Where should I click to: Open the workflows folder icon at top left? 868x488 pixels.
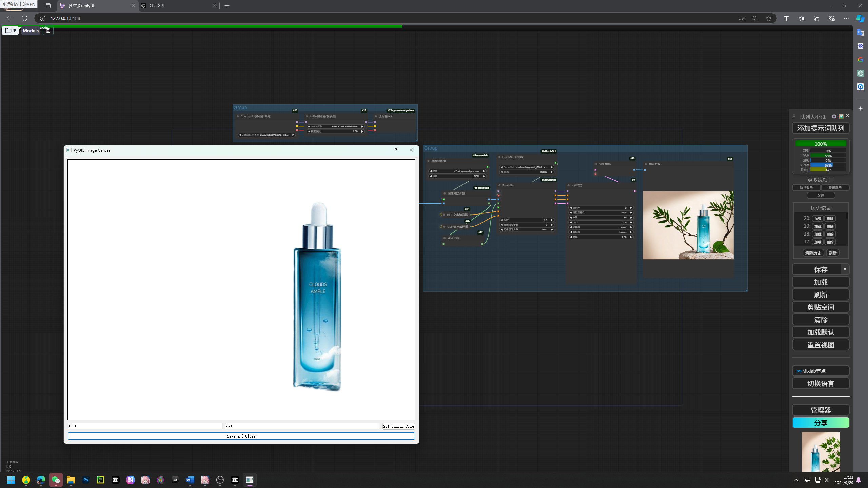point(8,30)
